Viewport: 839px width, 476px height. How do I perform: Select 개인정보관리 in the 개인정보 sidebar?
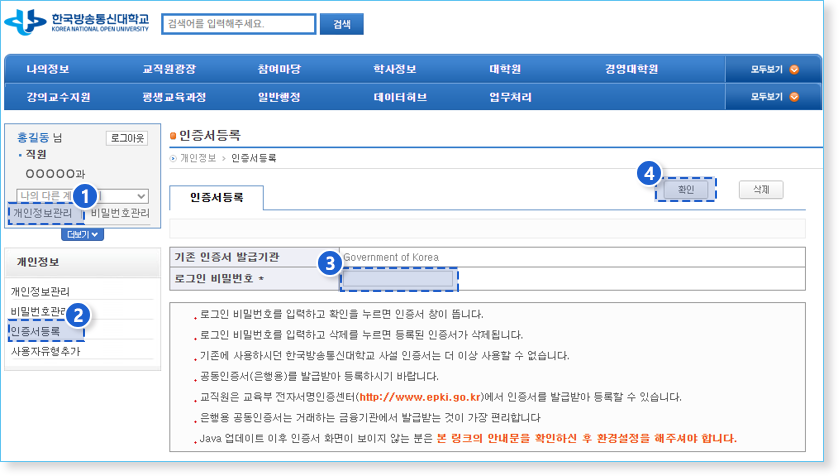(40, 291)
